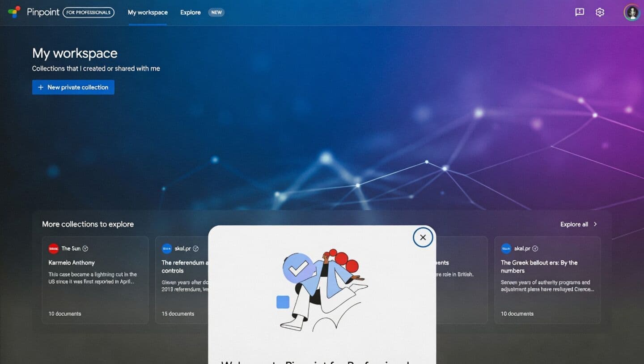Click the verified badge beside The Sun
Viewport: 644px width, 364px height.
click(x=85, y=248)
